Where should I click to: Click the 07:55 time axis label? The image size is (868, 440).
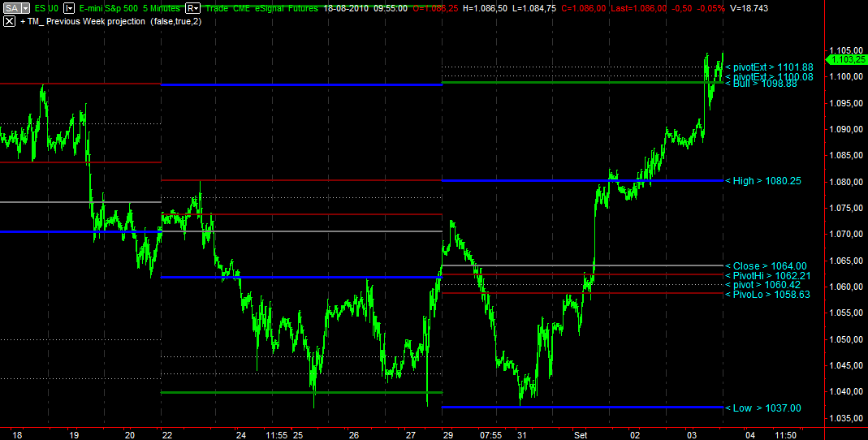[x=490, y=436]
